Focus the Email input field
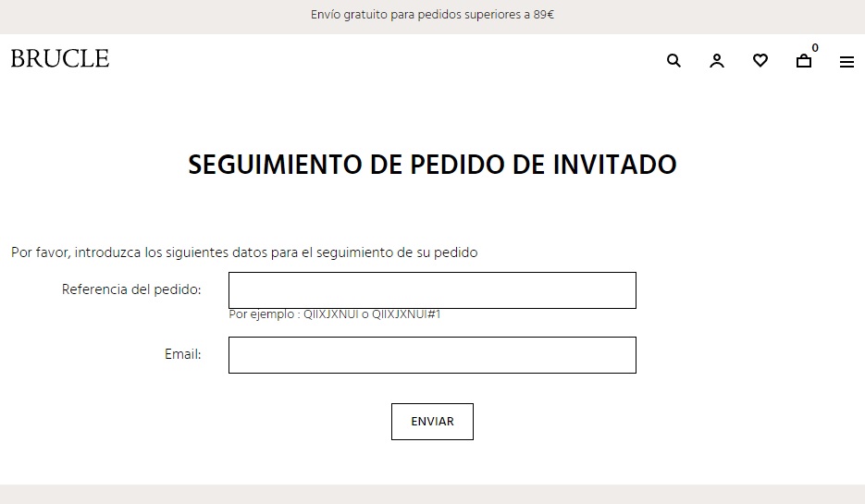This screenshot has width=865, height=504. 432,355
